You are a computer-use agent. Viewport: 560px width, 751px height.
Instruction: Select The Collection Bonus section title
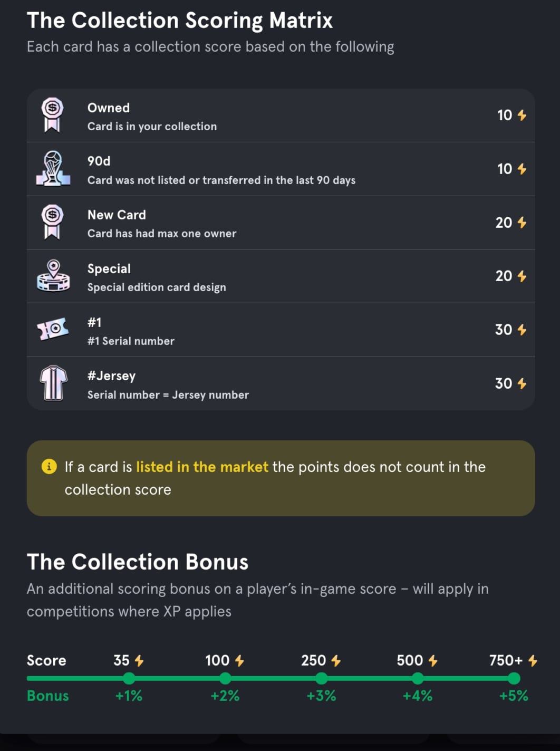pyautogui.click(x=138, y=562)
